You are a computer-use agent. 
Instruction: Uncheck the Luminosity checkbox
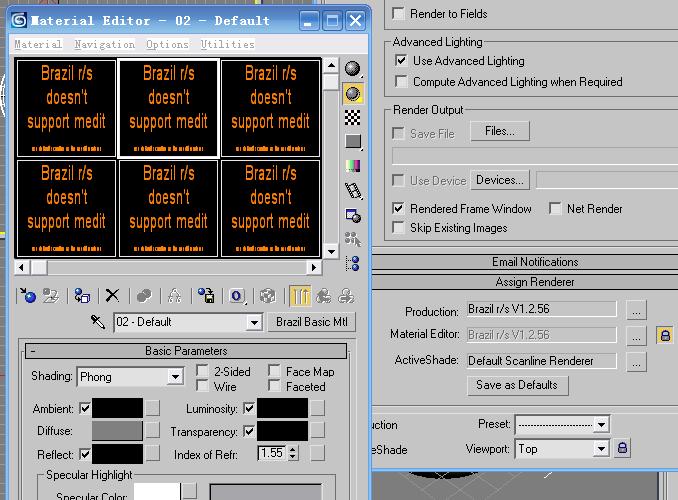[249, 408]
